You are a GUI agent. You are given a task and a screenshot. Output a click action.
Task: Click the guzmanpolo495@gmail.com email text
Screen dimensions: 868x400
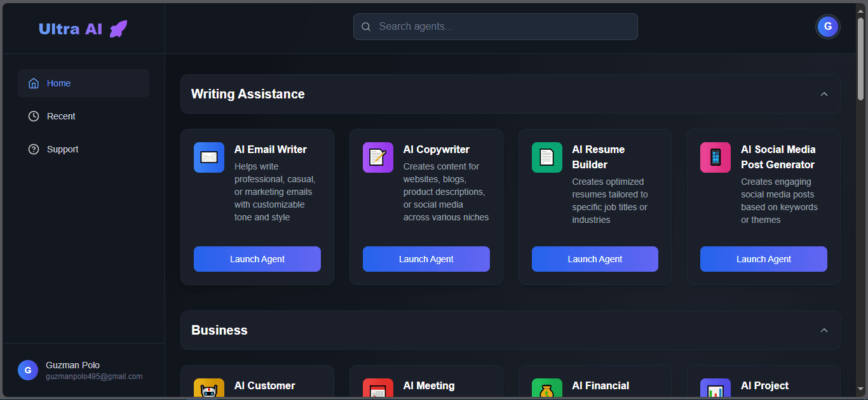coord(94,377)
